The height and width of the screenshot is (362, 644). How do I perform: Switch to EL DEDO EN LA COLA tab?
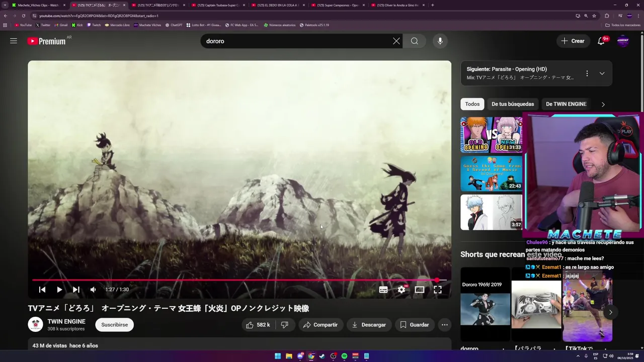point(278,5)
